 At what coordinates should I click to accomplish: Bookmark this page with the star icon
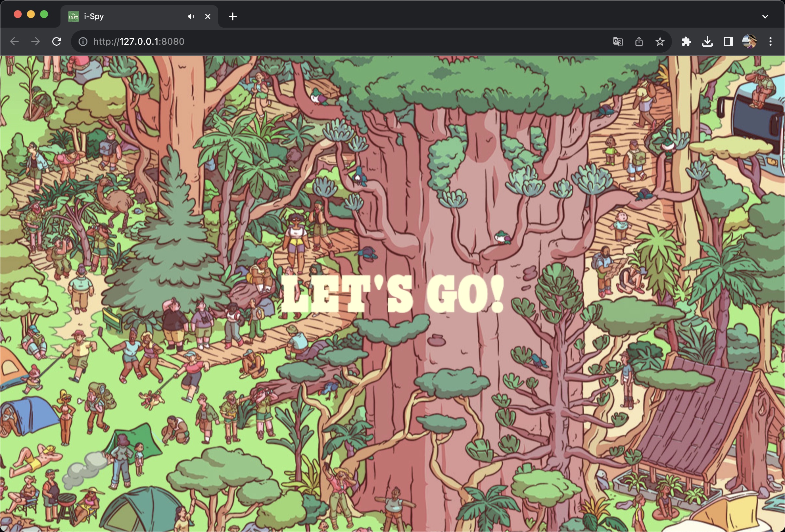pyautogui.click(x=660, y=41)
